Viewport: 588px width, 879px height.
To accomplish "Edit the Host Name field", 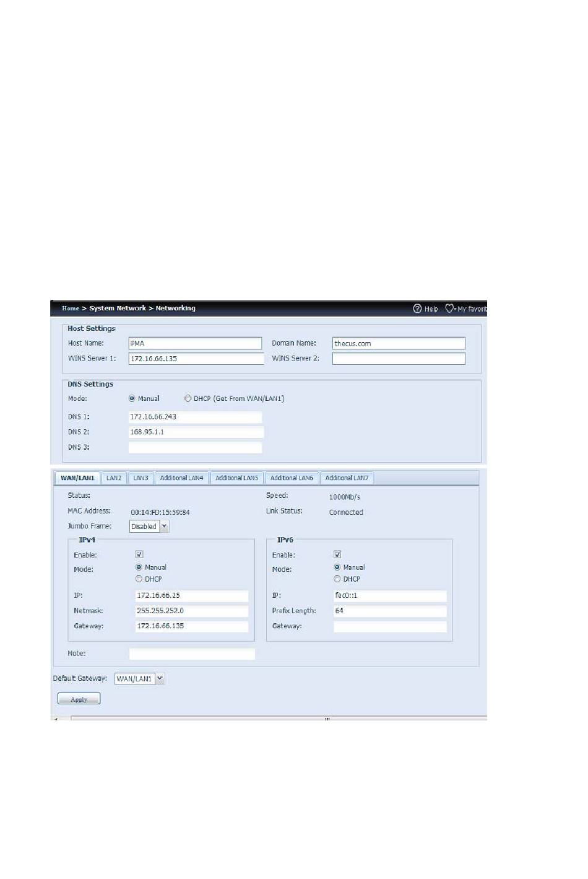I will [x=196, y=343].
